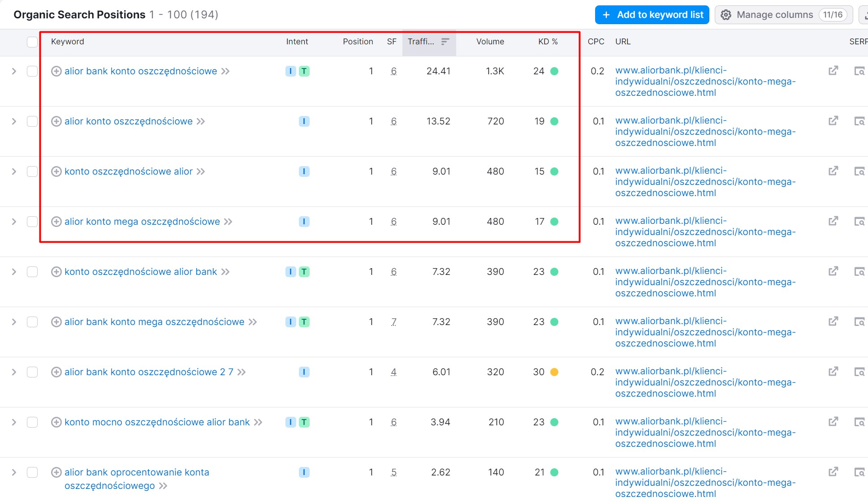Expand row for 'alior bank oprocentowanie konta oszczędnościowego'

tap(14, 472)
